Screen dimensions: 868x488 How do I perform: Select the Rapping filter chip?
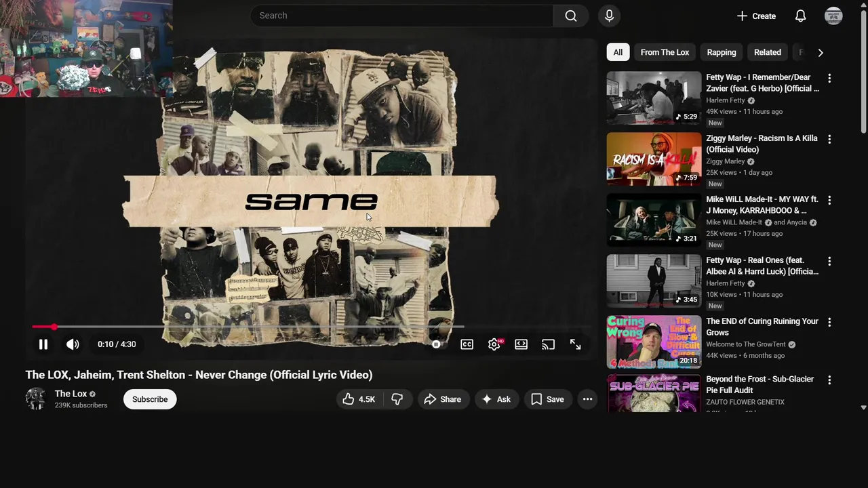pos(722,52)
